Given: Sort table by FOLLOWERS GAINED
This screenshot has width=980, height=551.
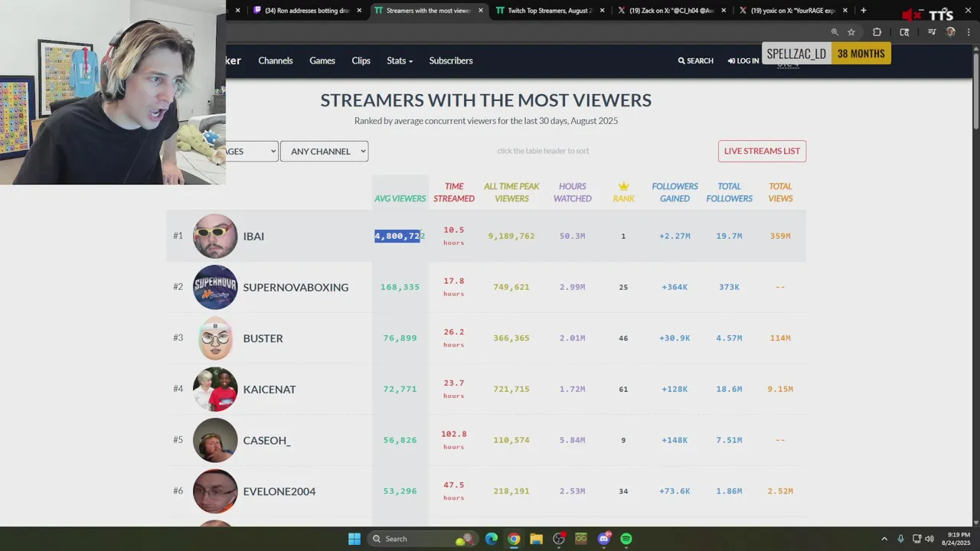Looking at the screenshot, I should 675,192.
